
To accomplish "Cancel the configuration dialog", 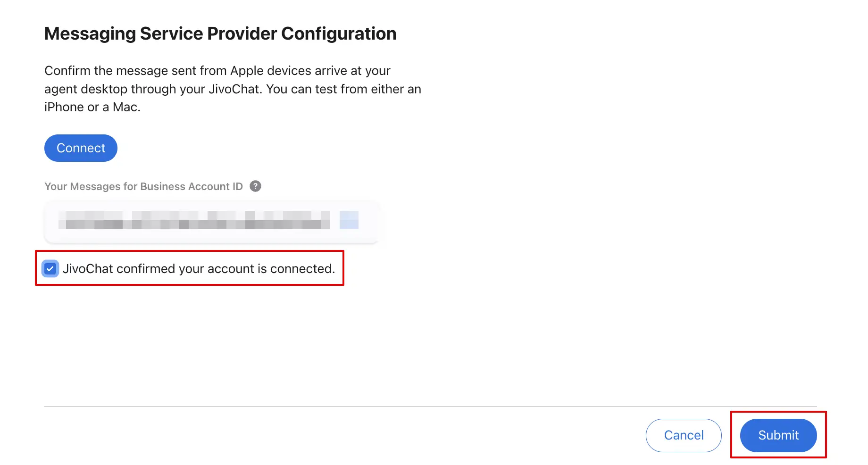I will click(683, 435).
